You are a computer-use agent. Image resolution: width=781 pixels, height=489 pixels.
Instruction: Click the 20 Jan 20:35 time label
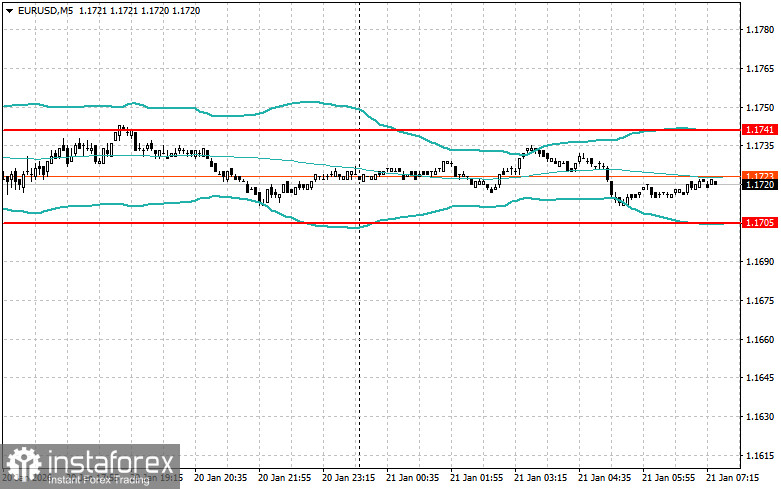point(220,478)
